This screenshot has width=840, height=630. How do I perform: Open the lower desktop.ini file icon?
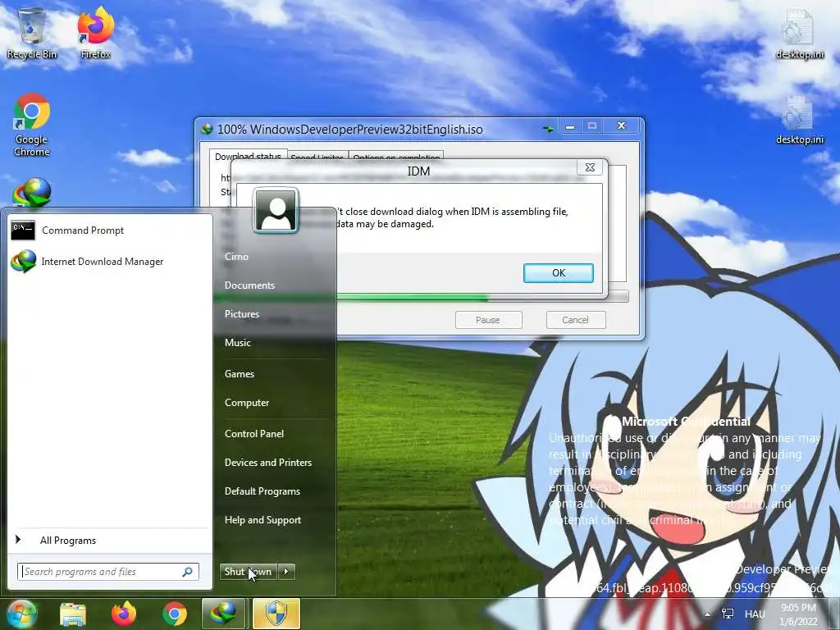click(x=800, y=120)
